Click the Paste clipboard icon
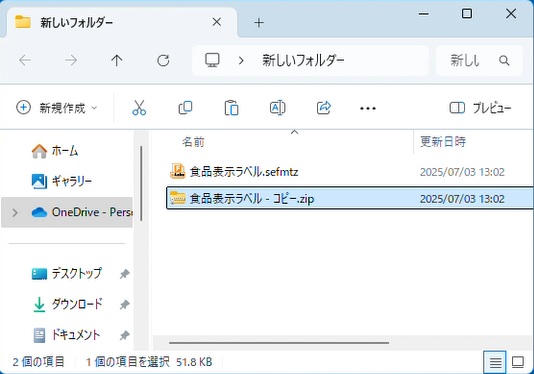This screenshot has width=534, height=374. (x=231, y=108)
